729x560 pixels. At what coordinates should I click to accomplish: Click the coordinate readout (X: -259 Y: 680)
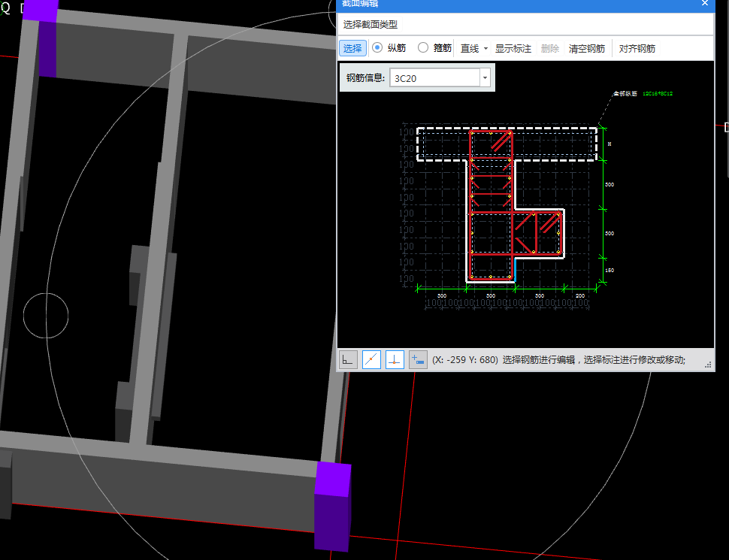pyautogui.click(x=465, y=359)
